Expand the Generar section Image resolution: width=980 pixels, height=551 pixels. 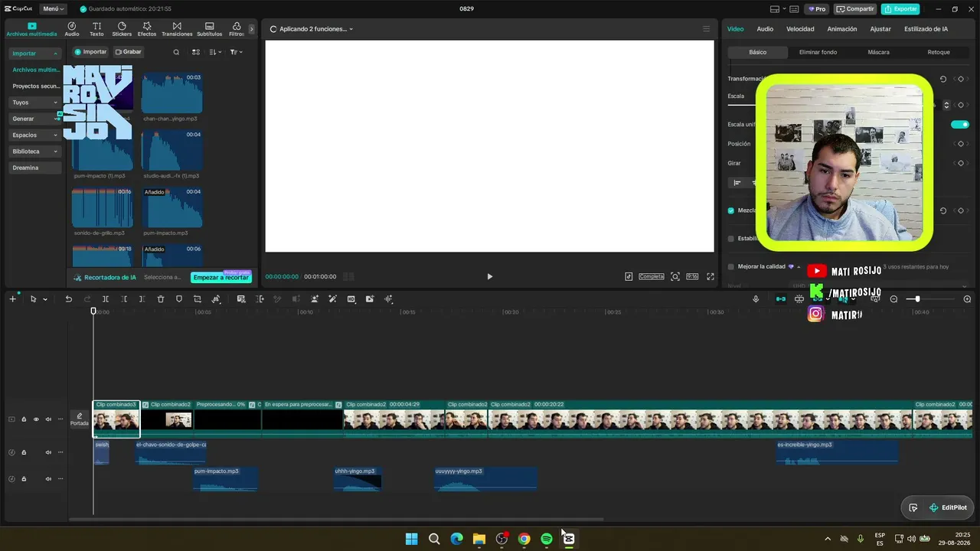[35, 119]
